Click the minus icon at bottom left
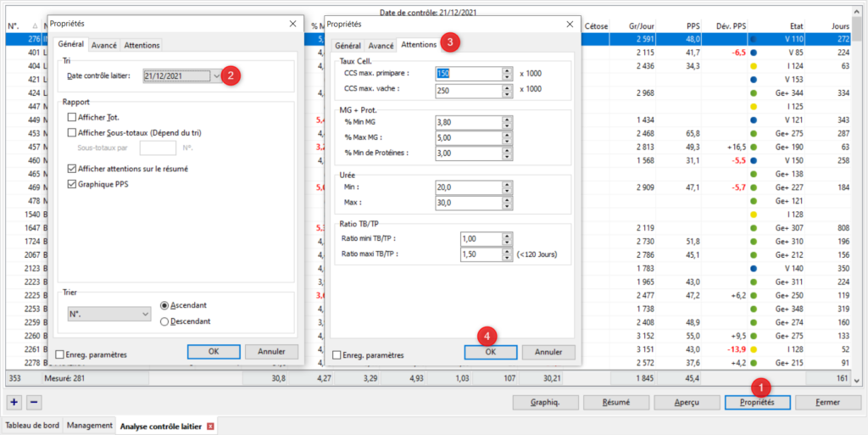Viewport: 868px width, 435px height. [33, 403]
